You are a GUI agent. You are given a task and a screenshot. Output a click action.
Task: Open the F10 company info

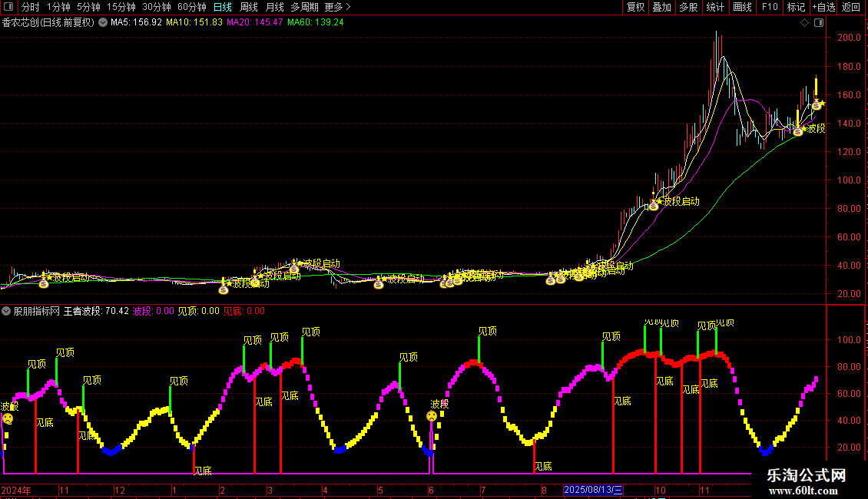pyautogui.click(x=769, y=8)
